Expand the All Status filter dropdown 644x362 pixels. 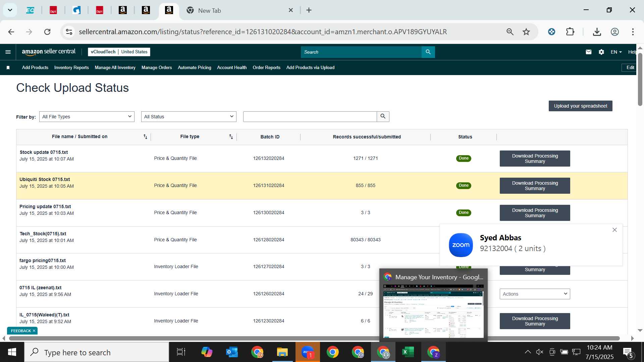pos(189,117)
